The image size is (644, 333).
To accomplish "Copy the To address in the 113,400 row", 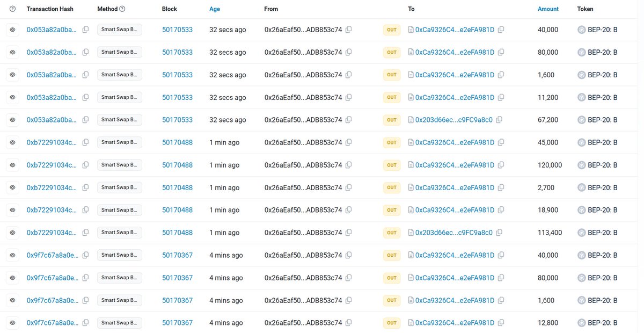I will (500, 233).
